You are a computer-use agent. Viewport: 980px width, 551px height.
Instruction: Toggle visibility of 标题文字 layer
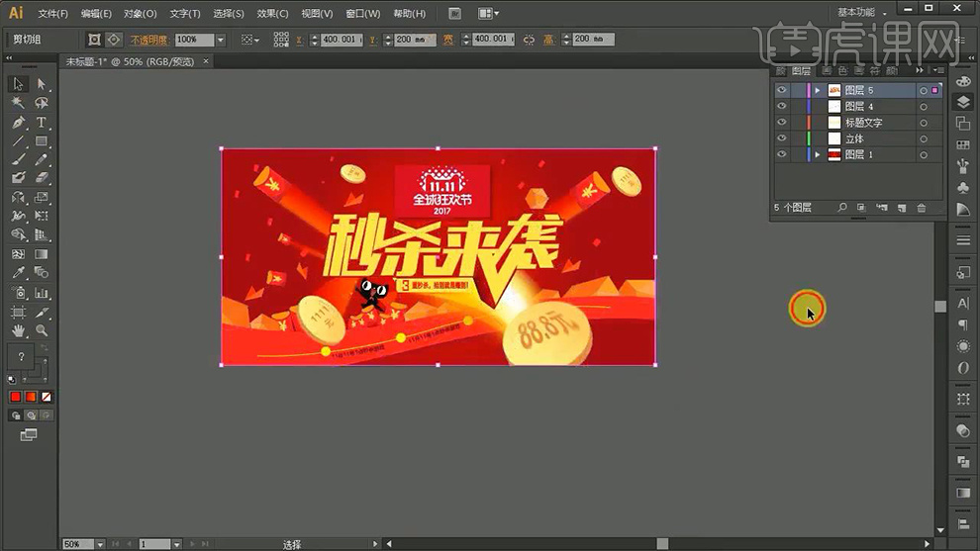pos(781,123)
